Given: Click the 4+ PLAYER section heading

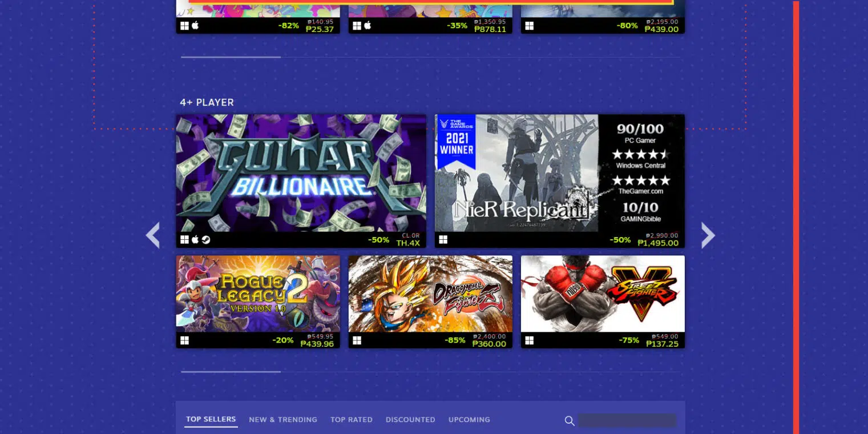Looking at the screenshot, I should (207, 103).
